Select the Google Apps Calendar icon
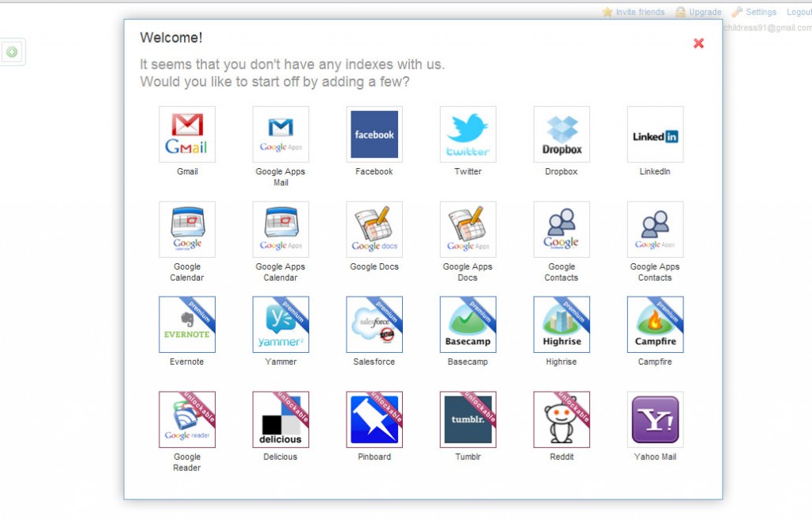The image size is (812, 521). click(281, 229)
